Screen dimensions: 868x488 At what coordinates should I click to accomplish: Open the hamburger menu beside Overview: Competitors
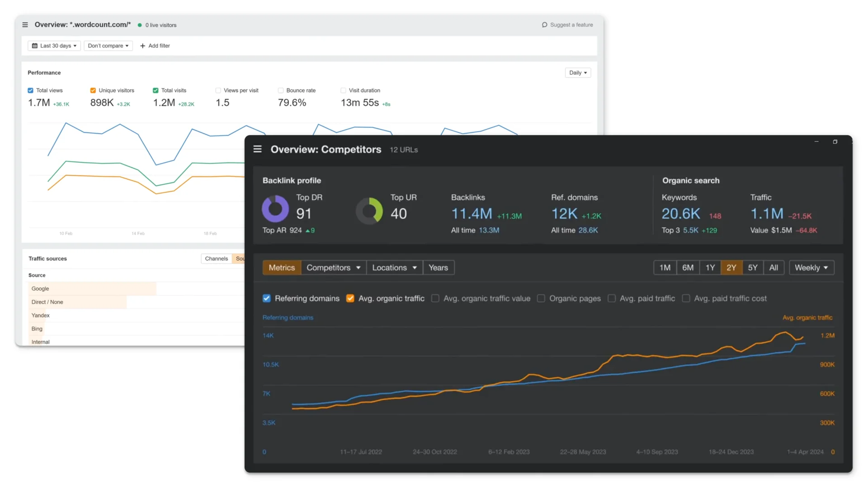(x=257, y=149)
